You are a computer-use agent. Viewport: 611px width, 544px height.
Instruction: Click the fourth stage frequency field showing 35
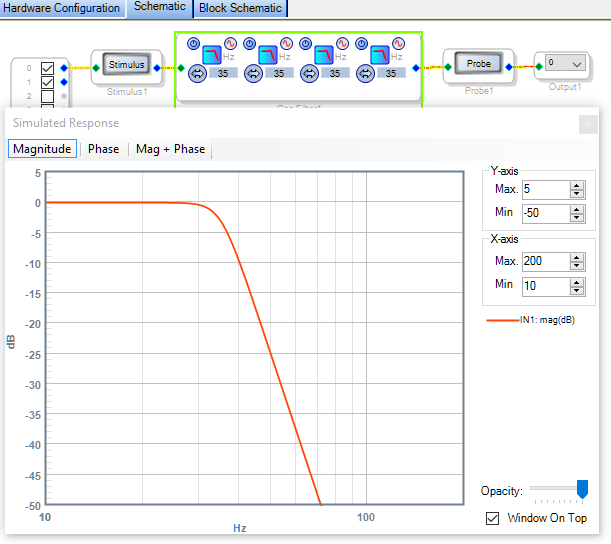click(391, 73)
